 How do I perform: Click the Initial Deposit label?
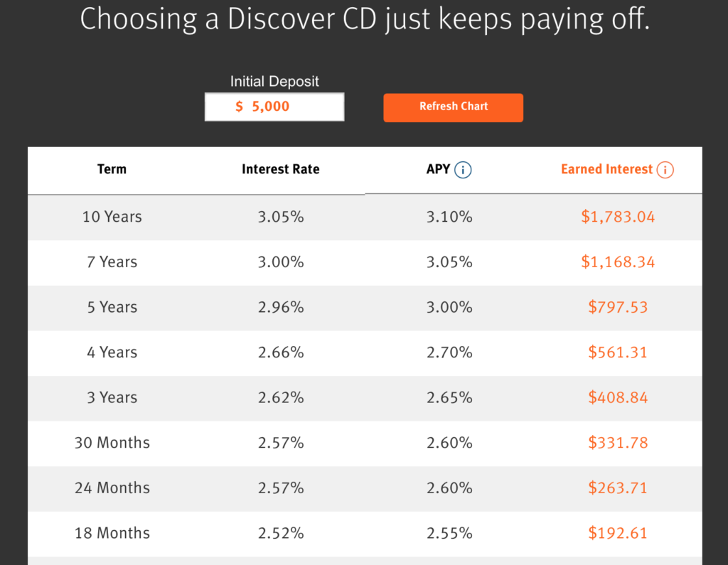(x=274, y=81)
